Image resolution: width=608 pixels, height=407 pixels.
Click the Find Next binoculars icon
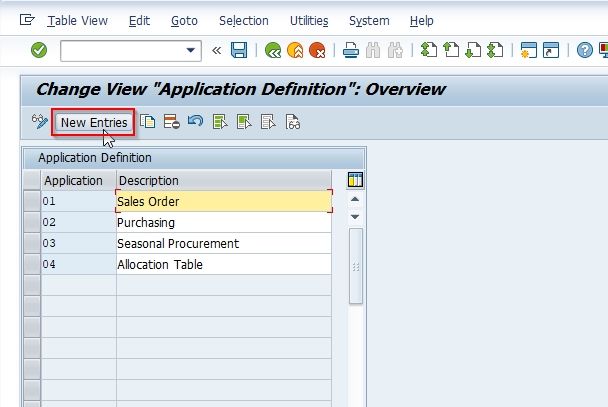coord(395,50)
